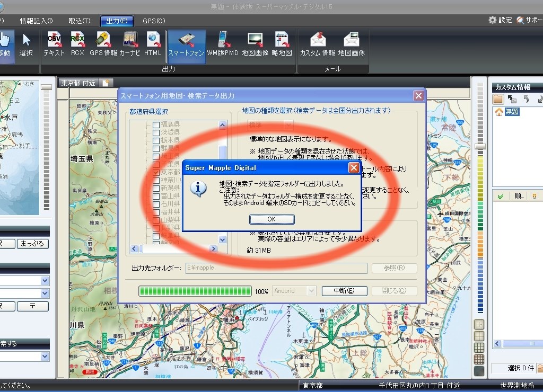Image resolution: width=543 pixels, height=392 pixels.
Task: Click the まっぷる button
Action: tap(32, 244)
